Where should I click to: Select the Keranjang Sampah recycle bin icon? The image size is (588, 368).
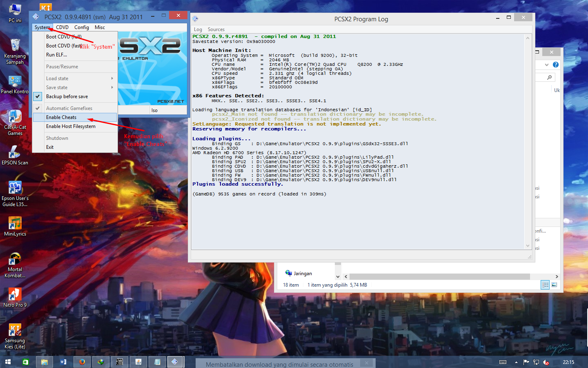tap(15, 52)
